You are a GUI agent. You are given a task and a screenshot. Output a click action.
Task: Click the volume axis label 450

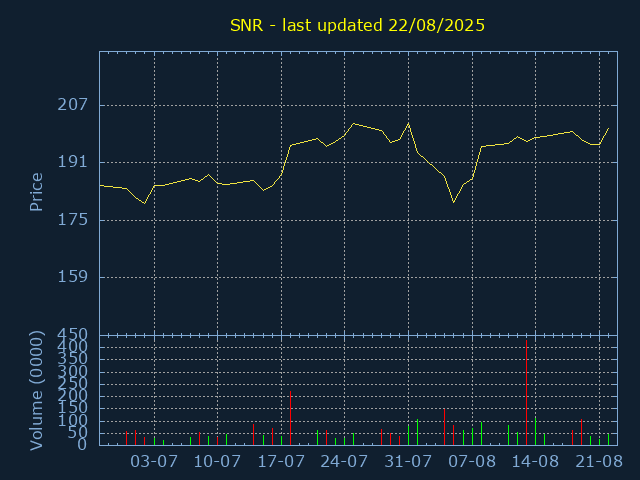[72, 335]
